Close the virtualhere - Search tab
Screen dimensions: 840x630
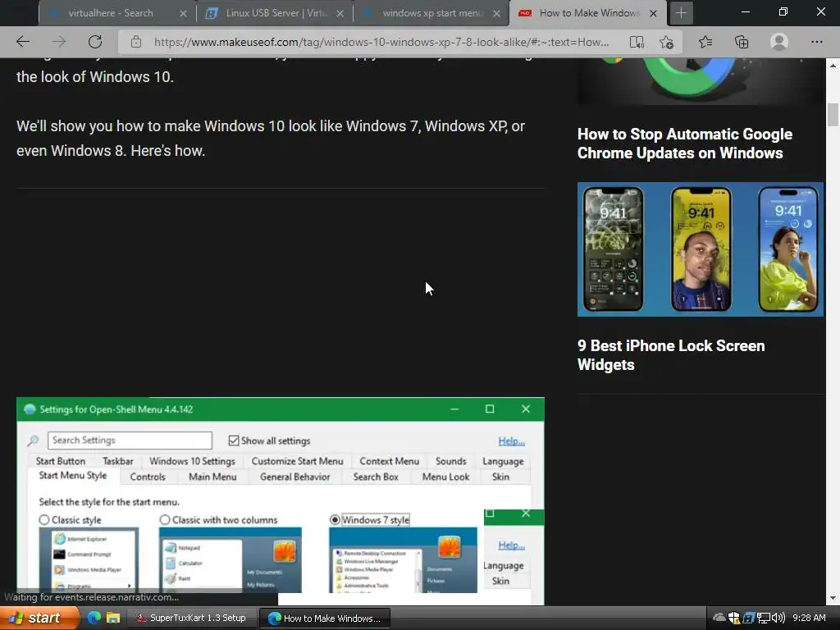(x=183, y=13)
